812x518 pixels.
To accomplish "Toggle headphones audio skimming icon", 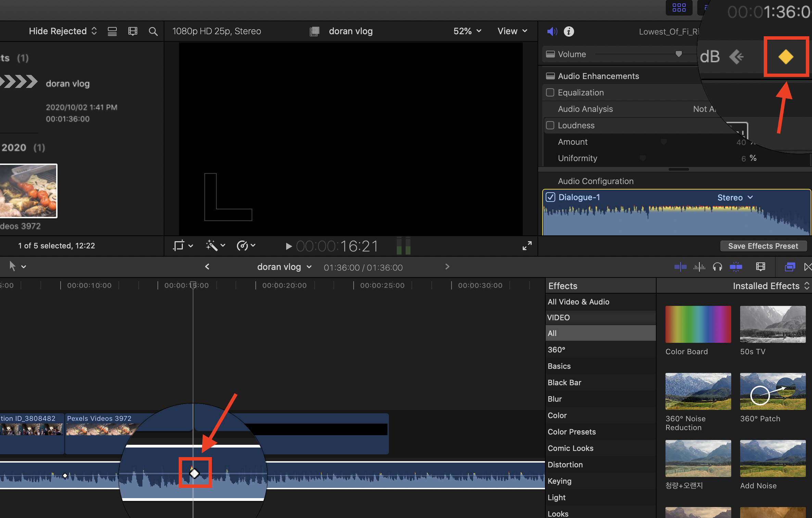I will (717, 267).
